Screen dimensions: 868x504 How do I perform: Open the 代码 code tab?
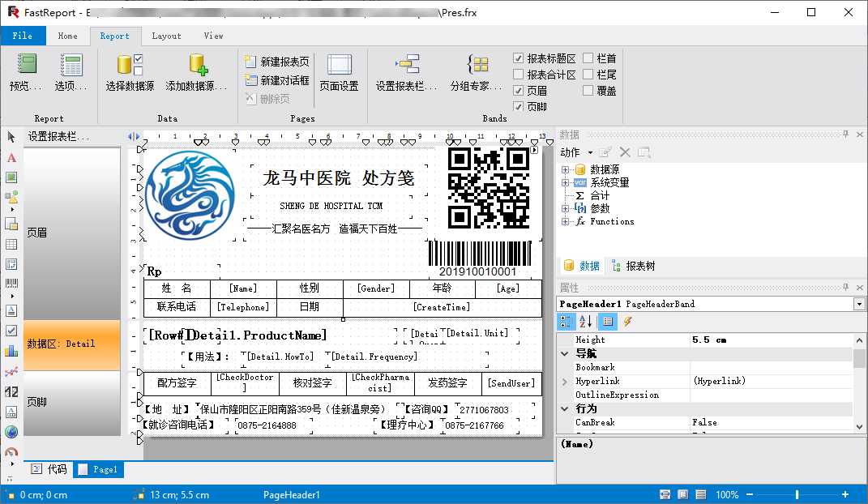tap(49, 469)
